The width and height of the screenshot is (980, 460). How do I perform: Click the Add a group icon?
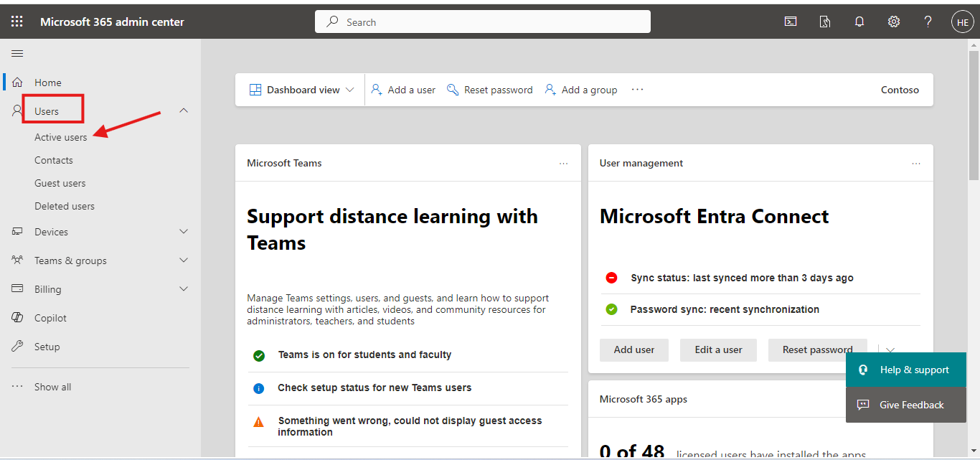coord(550,90)
